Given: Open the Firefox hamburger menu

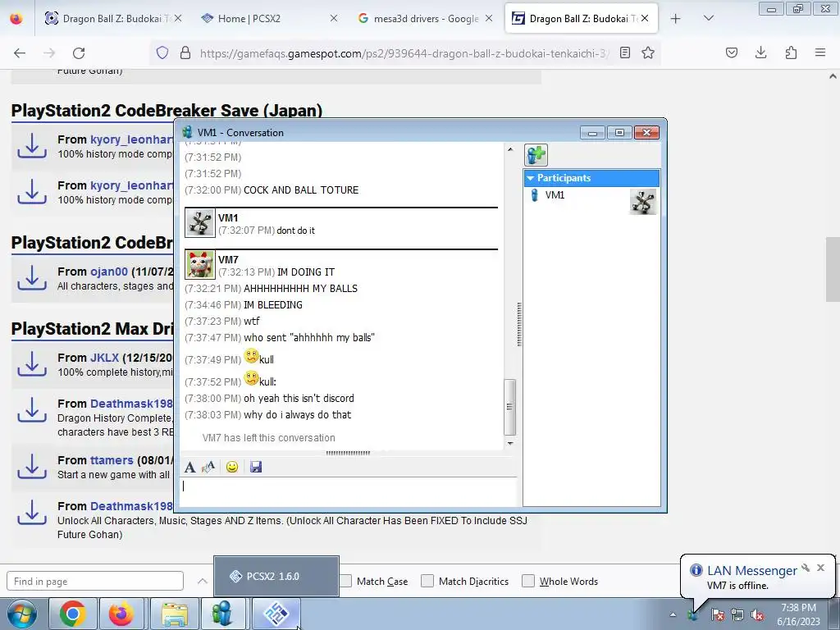Looking at the screenshot, I should 820,52.
